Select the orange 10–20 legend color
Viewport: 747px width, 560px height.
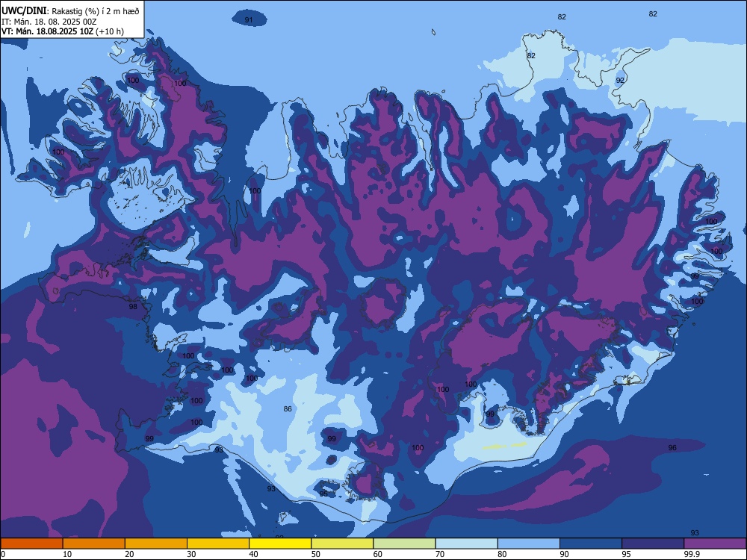tap(94, 544)
